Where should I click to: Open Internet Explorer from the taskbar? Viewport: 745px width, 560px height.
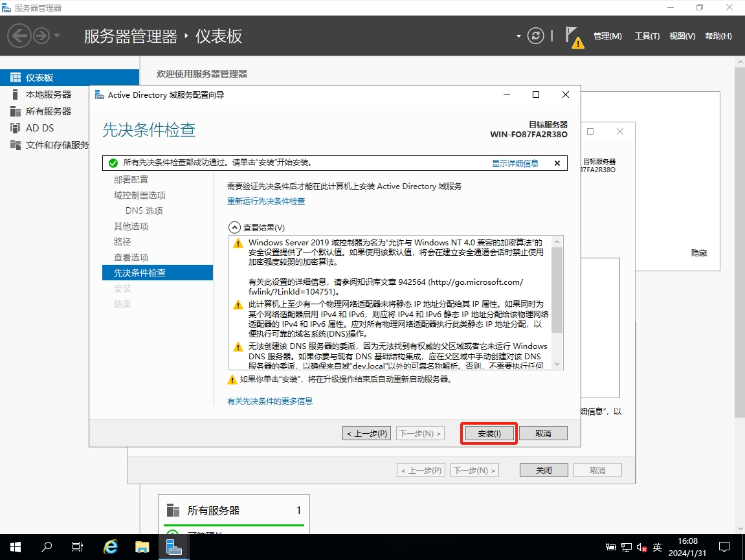click(x=111, y=547)
